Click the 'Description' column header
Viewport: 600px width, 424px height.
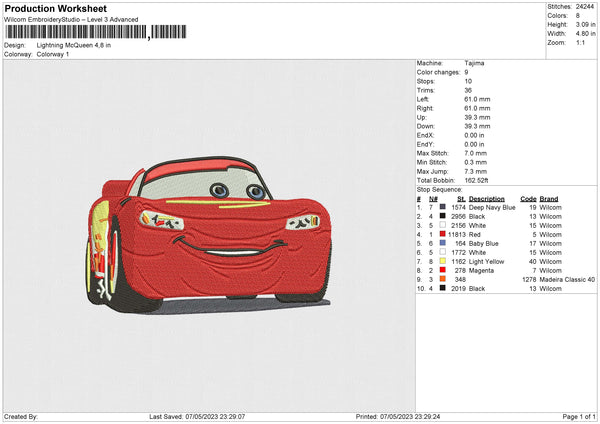(487, 199)
